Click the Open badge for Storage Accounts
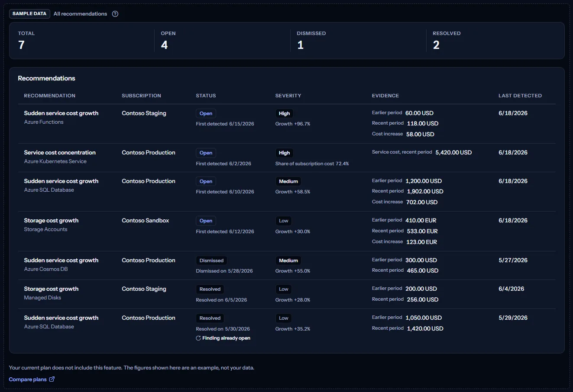The image size is (573, 392). 206,221
